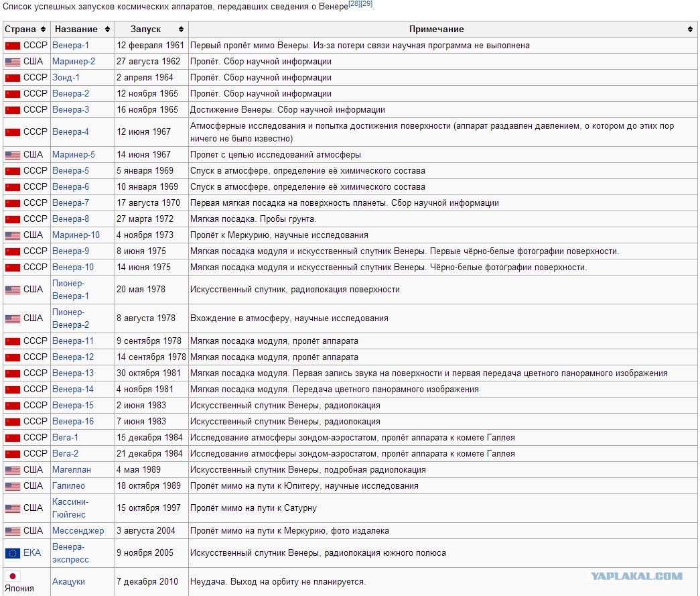Select note 'Пролёт к Меркурию, научные исследования'
700x596 pixels.
pos(279,235)
